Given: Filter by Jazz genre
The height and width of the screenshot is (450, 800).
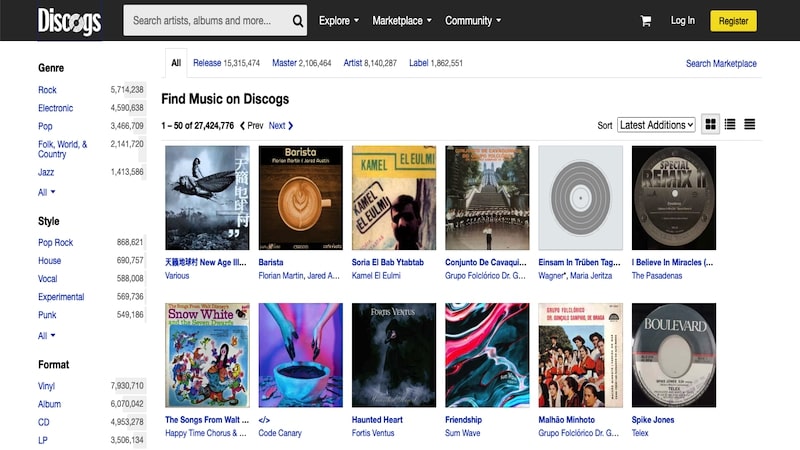Looking at the screenshot, I should [46, 172].
